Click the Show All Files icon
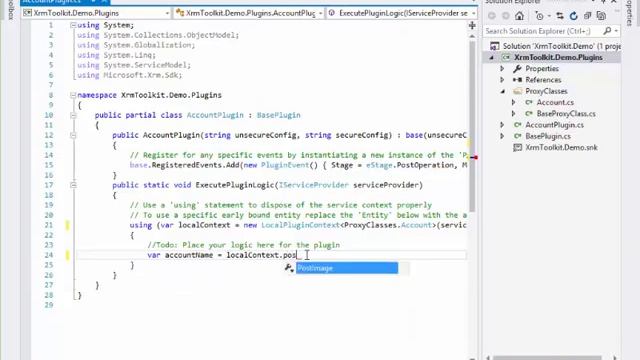 (601, 16)
